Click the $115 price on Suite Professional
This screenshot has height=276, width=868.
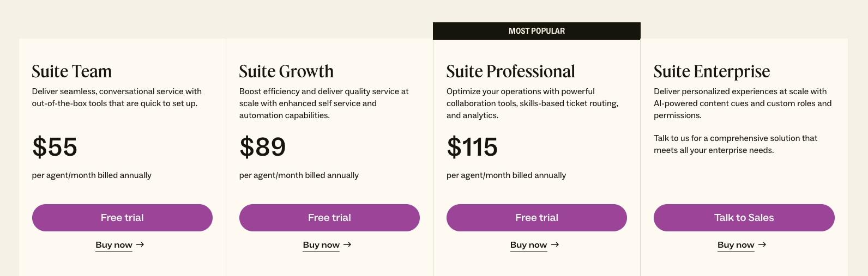coord(472,147)
